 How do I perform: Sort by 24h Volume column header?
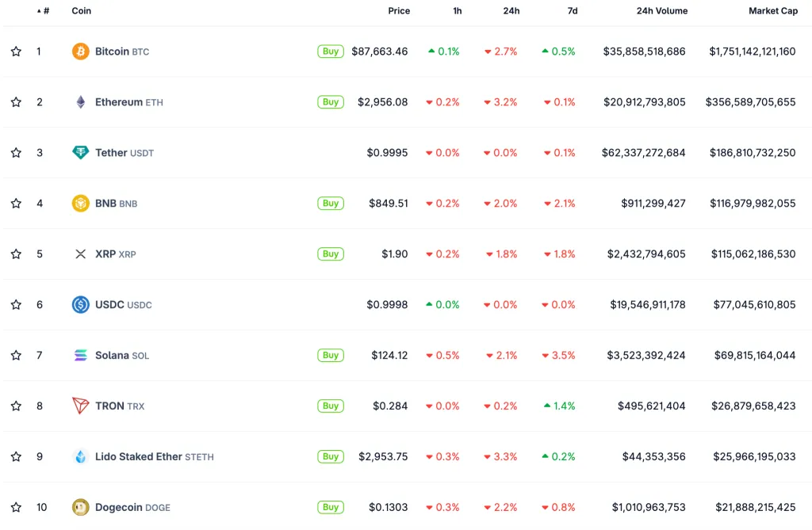click(661, 11)
